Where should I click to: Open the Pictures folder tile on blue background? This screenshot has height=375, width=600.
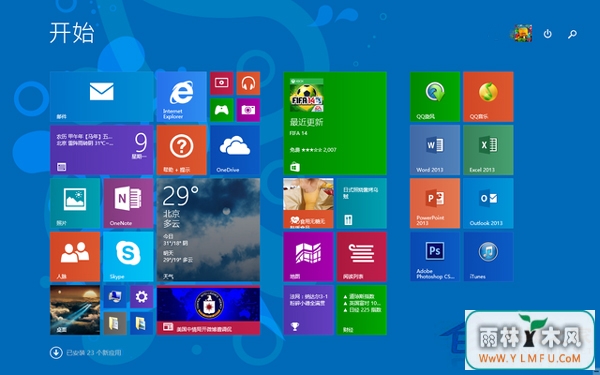tap(142, 323)
